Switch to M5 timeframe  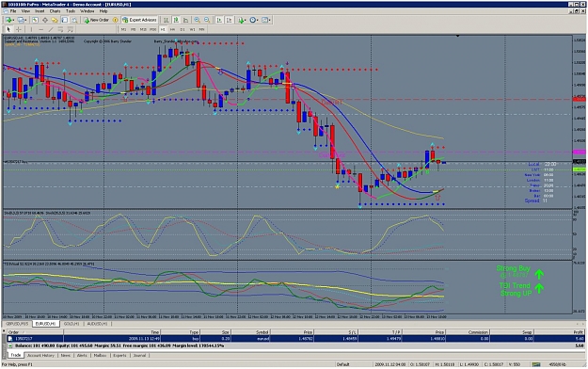[134, 29]
